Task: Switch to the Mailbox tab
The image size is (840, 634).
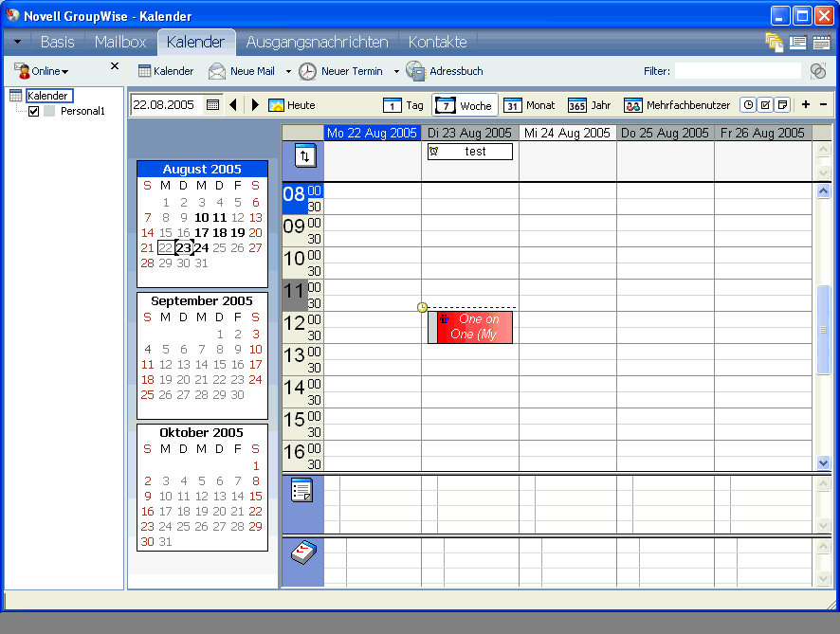Action: [x=119, y=42]
